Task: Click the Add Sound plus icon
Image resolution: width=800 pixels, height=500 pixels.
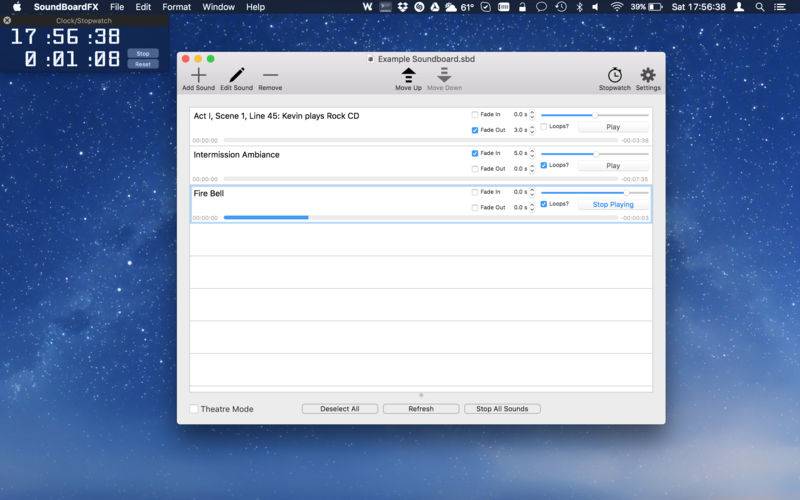Action: tap(198, 76)
